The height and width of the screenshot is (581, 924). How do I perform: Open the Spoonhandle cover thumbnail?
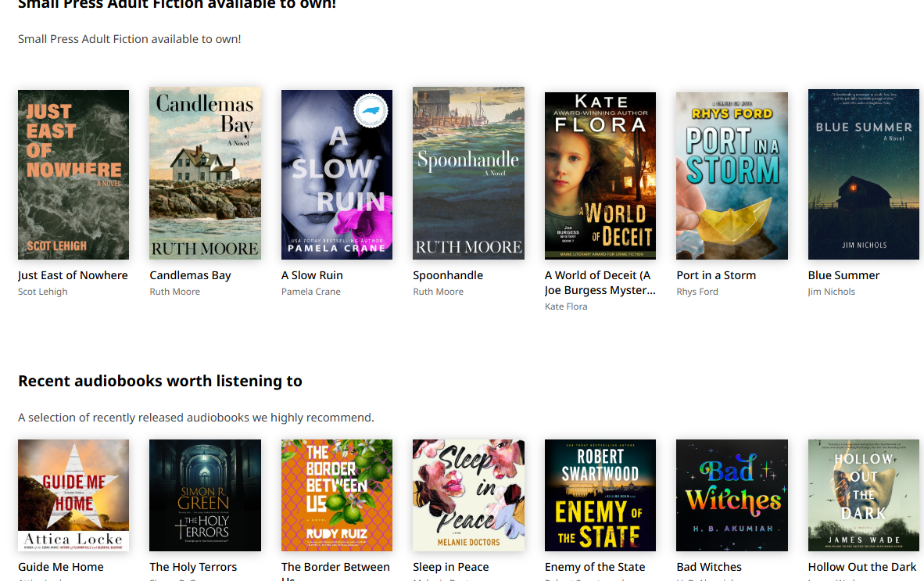tap(468, 173)
